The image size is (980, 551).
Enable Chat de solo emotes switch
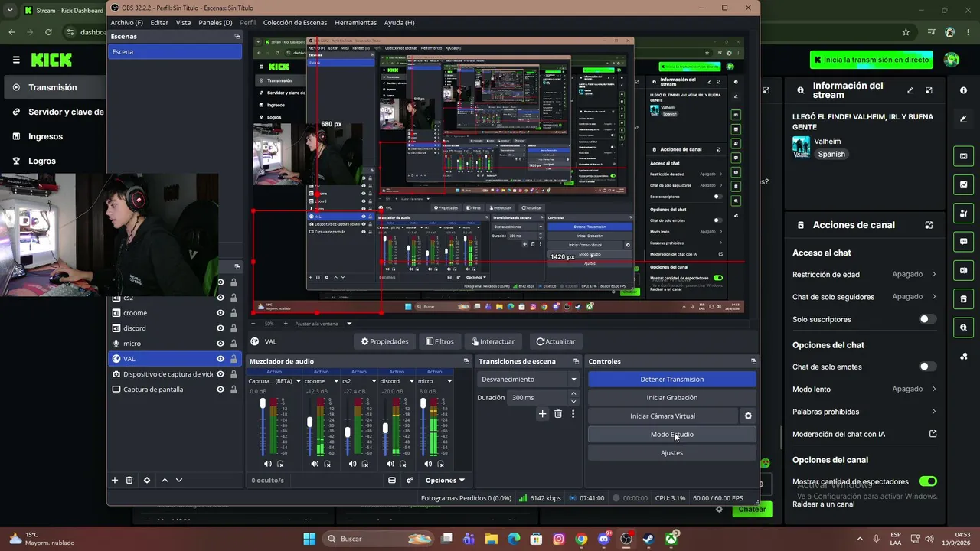927,367
